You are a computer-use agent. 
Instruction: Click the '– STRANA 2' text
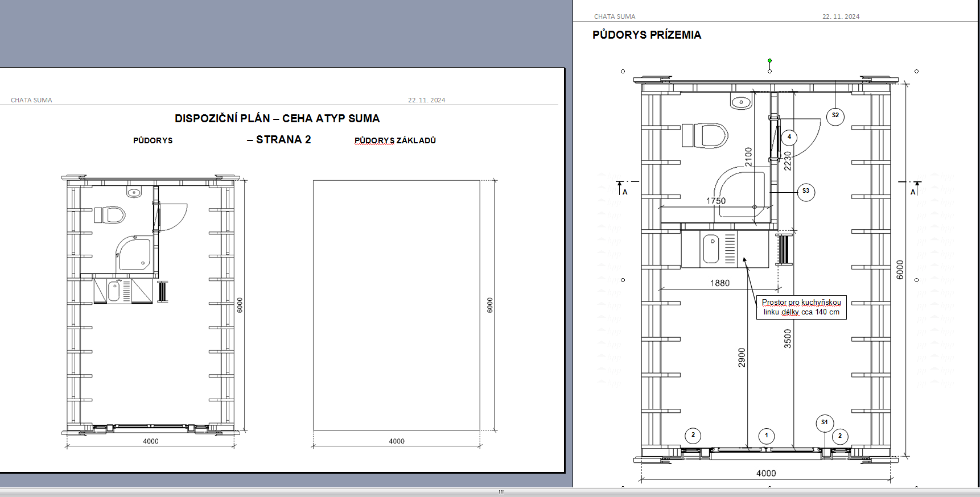[x=279, y=140]
